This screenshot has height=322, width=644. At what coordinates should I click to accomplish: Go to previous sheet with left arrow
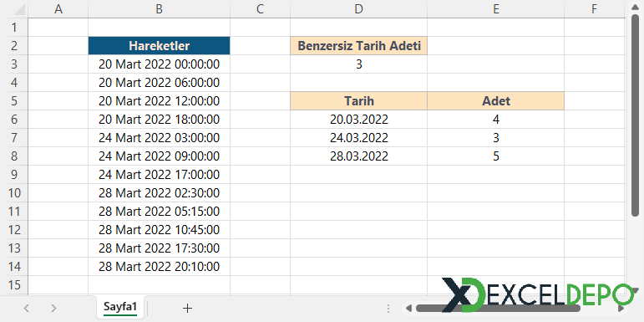[27, 308]
